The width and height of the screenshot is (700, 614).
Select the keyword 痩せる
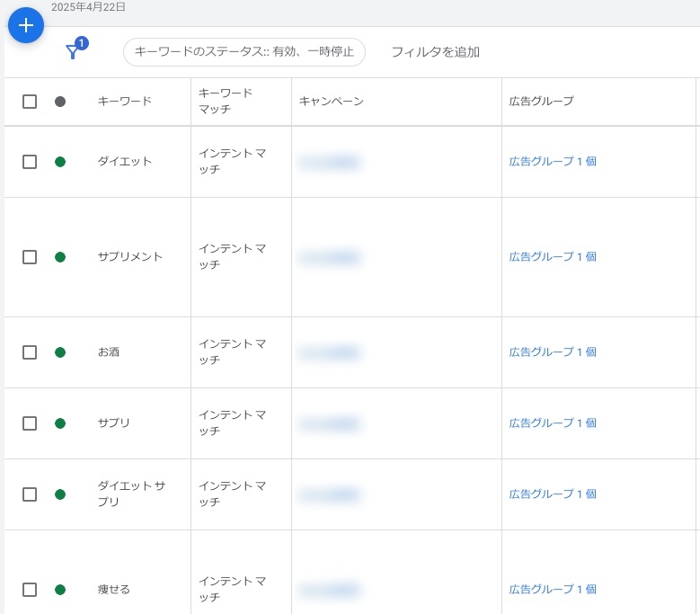pyautogui.click(x=113, y=590)
